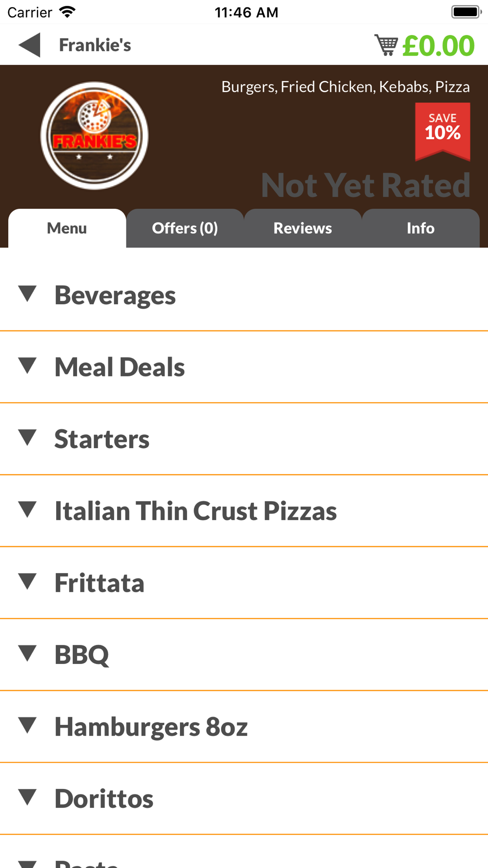
Task: Open the Reviews tab
Action: 303,228
